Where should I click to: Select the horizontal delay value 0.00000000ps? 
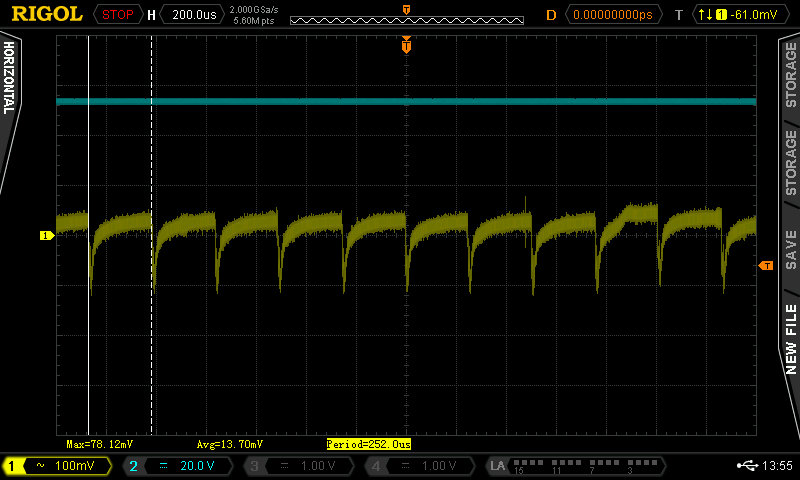click(612, 15)
